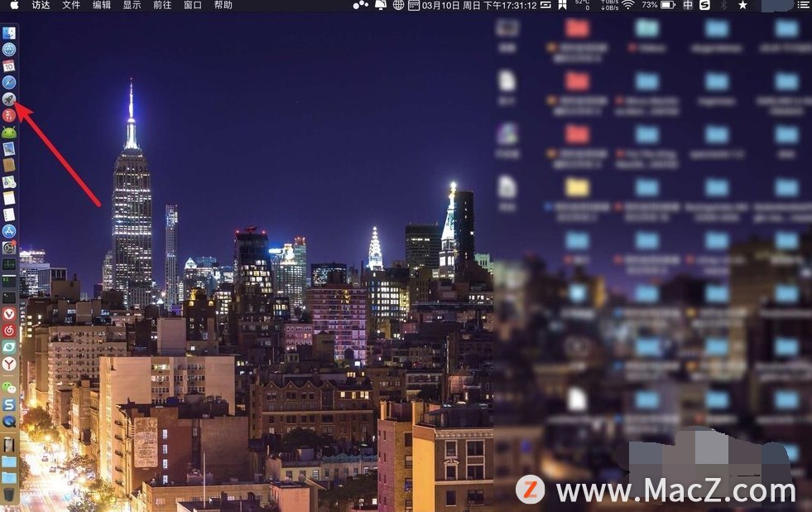The width and height of the screenshot is (812, 512).
Task: Open System Preferences gear in Dock
Action: (9, 248)
